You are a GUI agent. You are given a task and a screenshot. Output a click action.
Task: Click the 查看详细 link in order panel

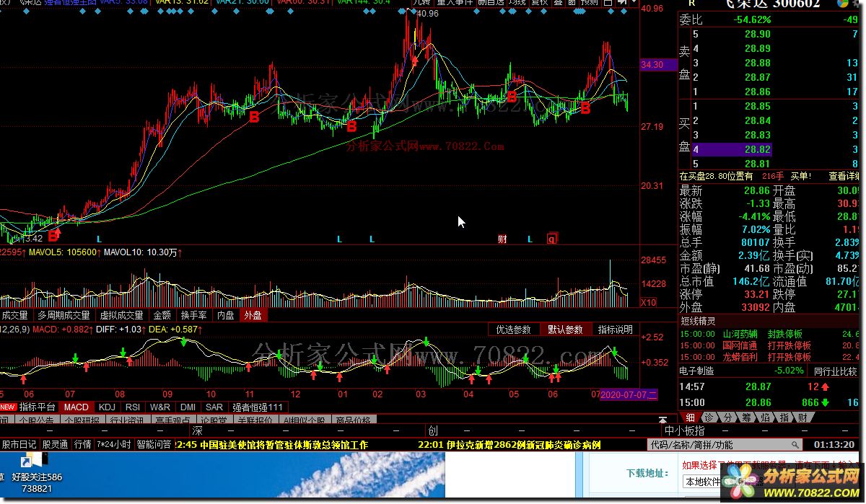(845, 176)
